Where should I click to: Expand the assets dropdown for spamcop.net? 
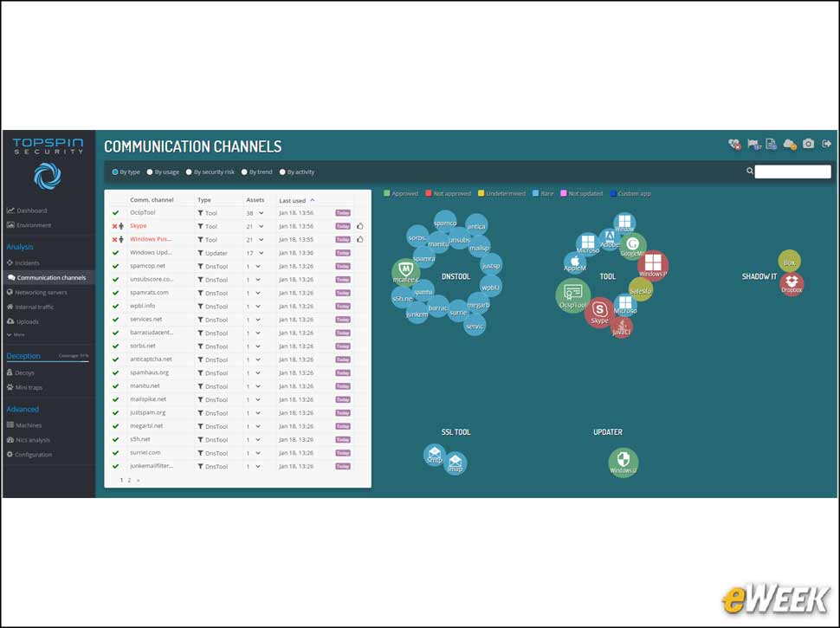tap(258, 266)
